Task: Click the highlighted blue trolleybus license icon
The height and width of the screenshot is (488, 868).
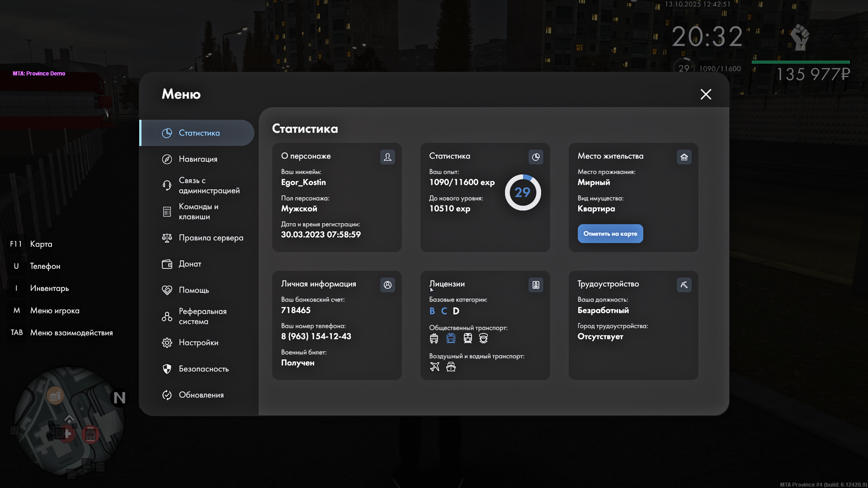Action: 451,338
